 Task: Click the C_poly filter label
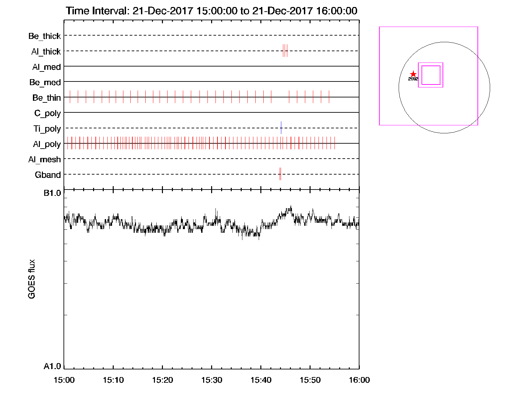48,113
